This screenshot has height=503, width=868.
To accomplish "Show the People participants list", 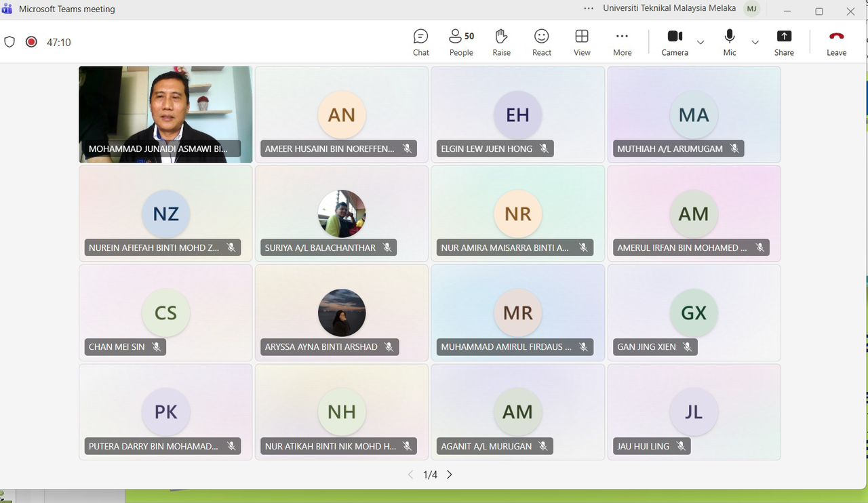I will [x=461, y=42].
